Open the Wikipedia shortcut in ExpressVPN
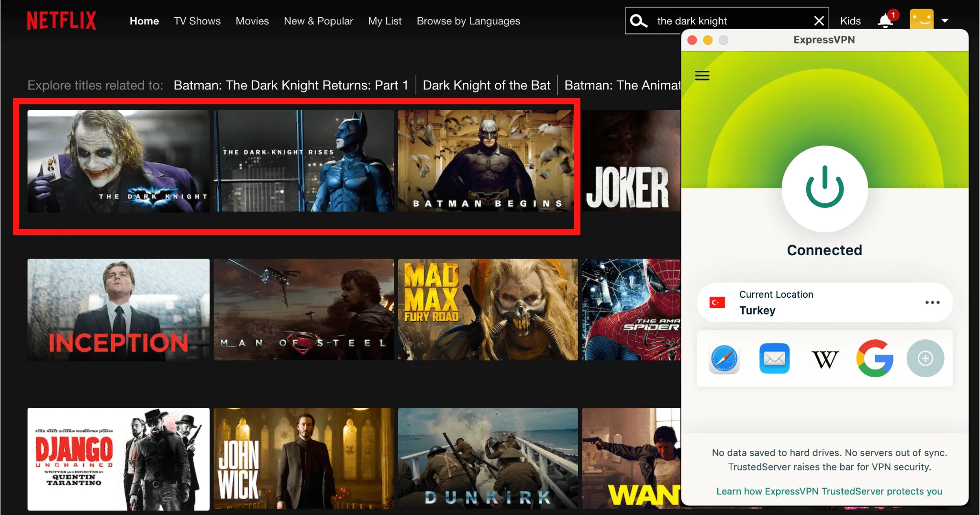Screen dimensions: 980x515 pos(825,359)
